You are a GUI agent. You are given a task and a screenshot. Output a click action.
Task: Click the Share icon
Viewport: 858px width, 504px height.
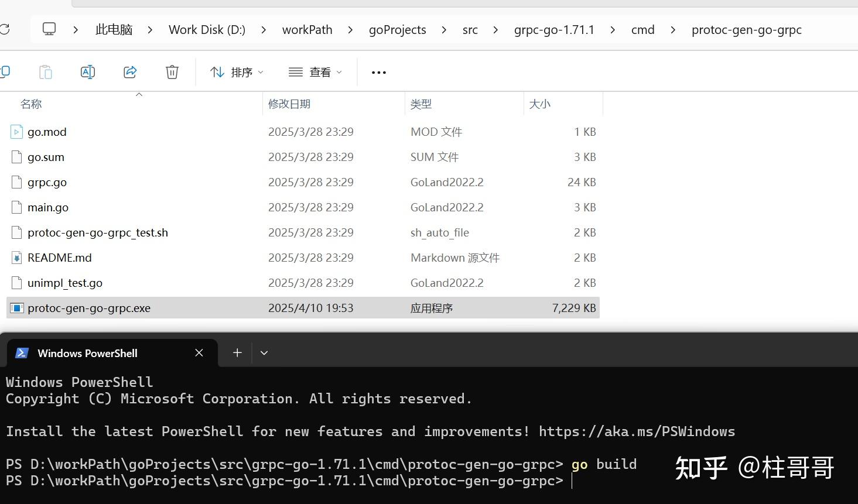[129, 71]
